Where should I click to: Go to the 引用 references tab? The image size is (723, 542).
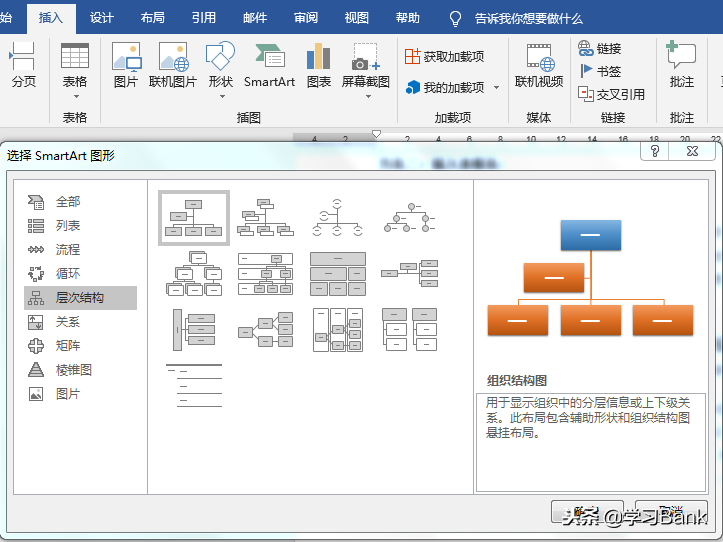point(204,18)
